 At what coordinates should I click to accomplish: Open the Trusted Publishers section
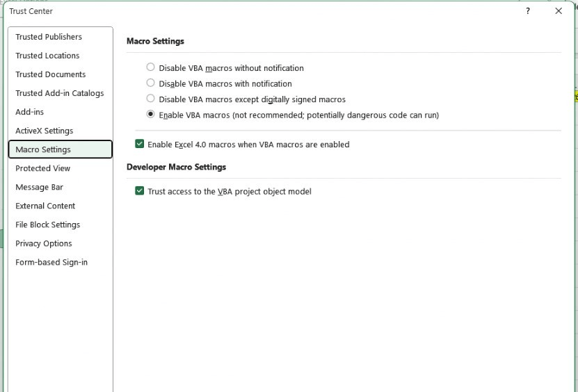click(61, 37)
